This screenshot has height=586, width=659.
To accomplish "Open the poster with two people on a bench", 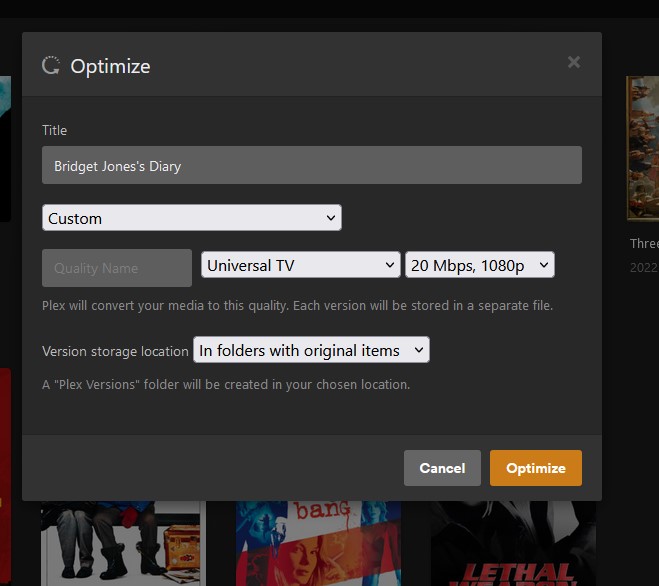I will [123, 543].
